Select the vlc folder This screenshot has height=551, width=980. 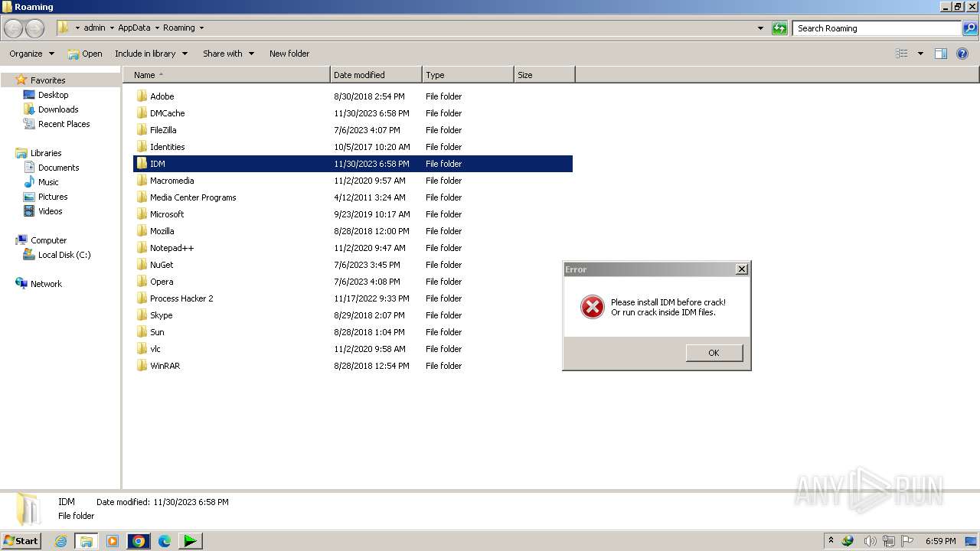coord(352,349)
